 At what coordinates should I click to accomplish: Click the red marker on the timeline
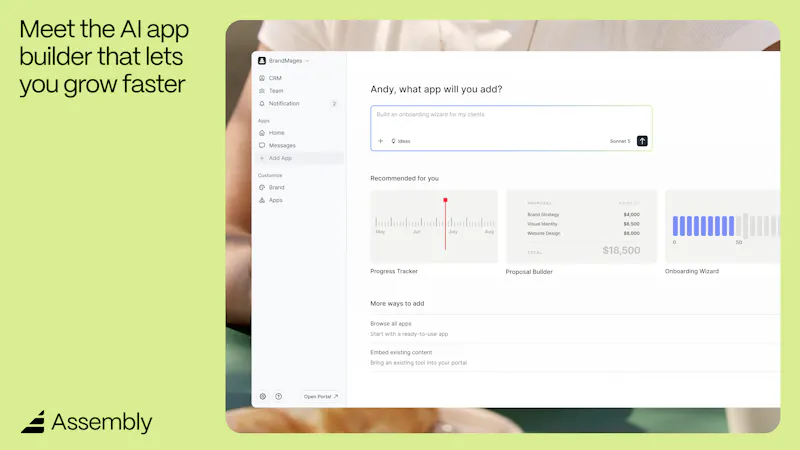pos(445,200)
